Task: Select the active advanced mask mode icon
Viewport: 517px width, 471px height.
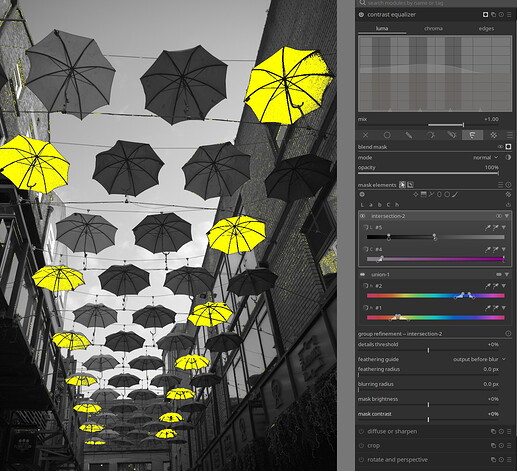Action: coord(472,135)
